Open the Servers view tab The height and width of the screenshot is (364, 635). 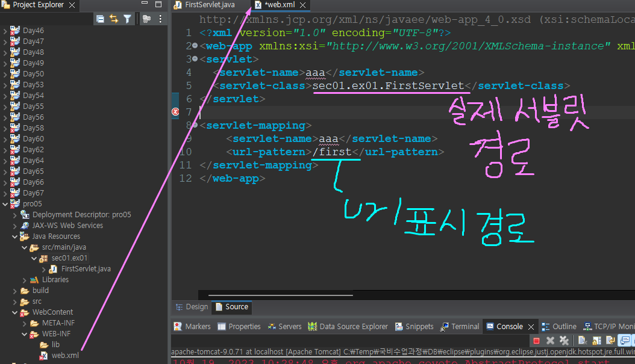285,326
